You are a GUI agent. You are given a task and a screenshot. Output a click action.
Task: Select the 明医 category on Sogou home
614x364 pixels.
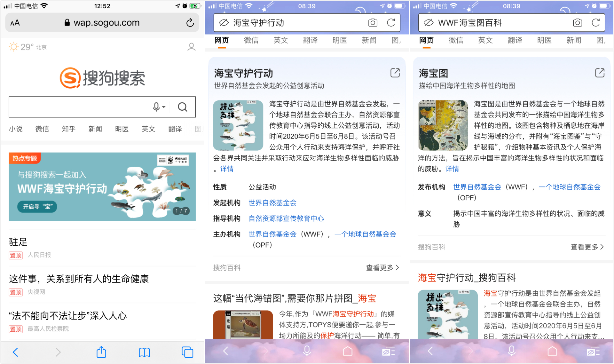point(122,129)
